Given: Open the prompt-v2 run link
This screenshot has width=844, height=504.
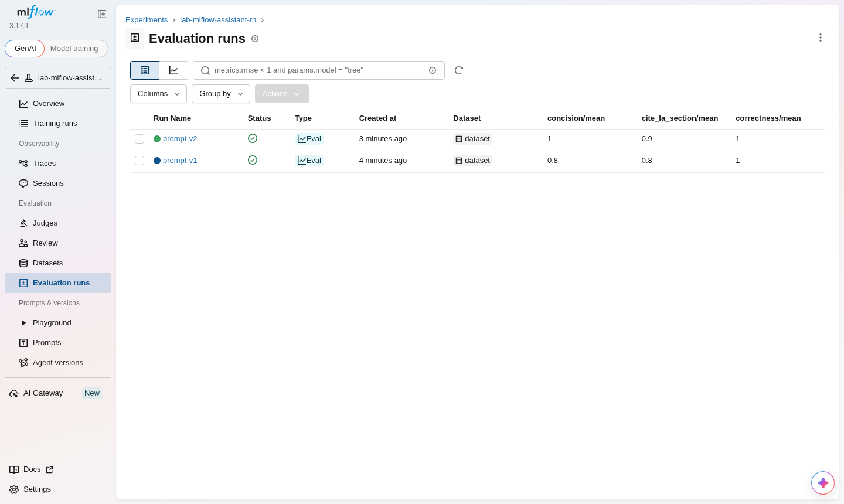Looking at the screenshot, I should pyautogui.click(x=180, y=139).
